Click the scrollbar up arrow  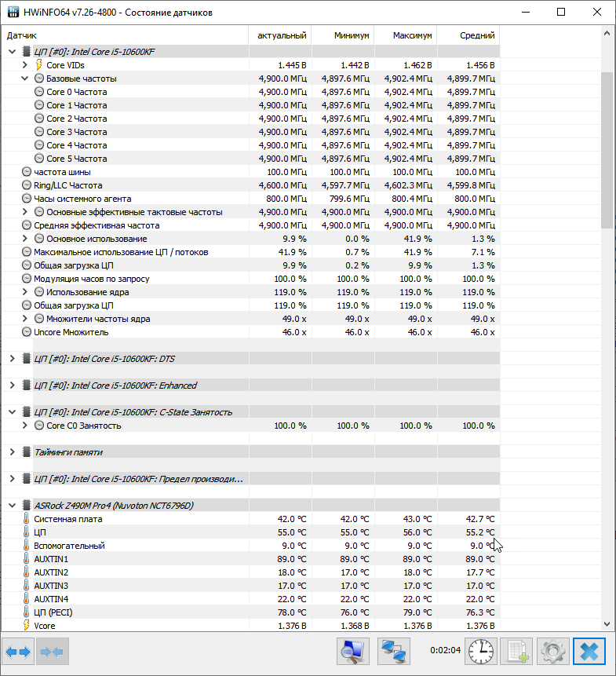[x=607, y=33]
